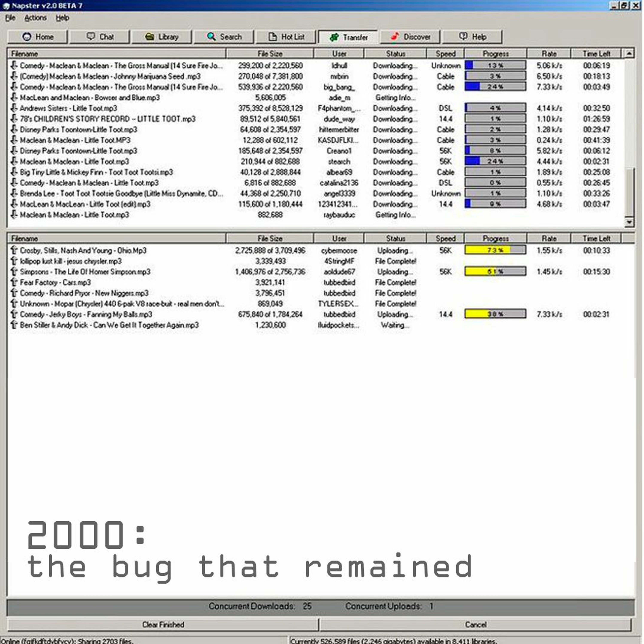Click the downloads list scroll down arrow

pos(629,222)
